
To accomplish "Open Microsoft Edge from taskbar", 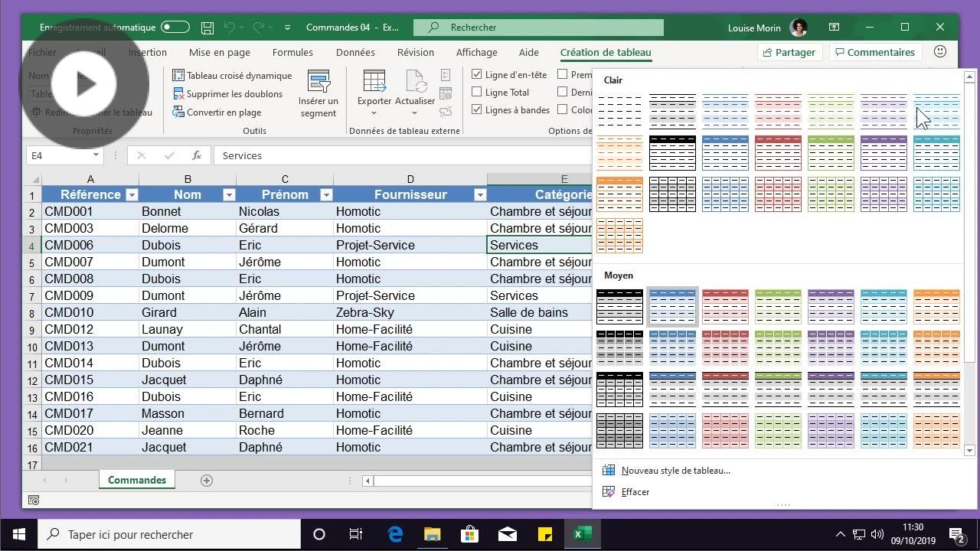I will coord(395,534).
